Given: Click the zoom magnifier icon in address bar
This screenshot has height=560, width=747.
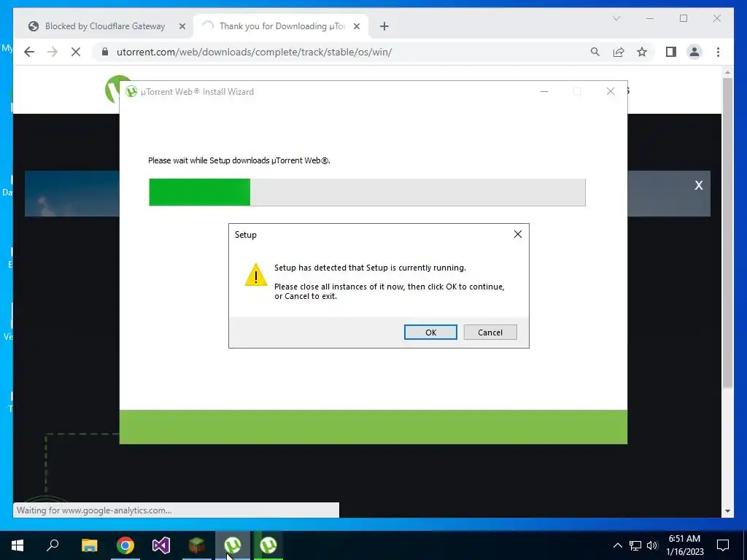Looking at the screenshot, I should tap(595, 52).
